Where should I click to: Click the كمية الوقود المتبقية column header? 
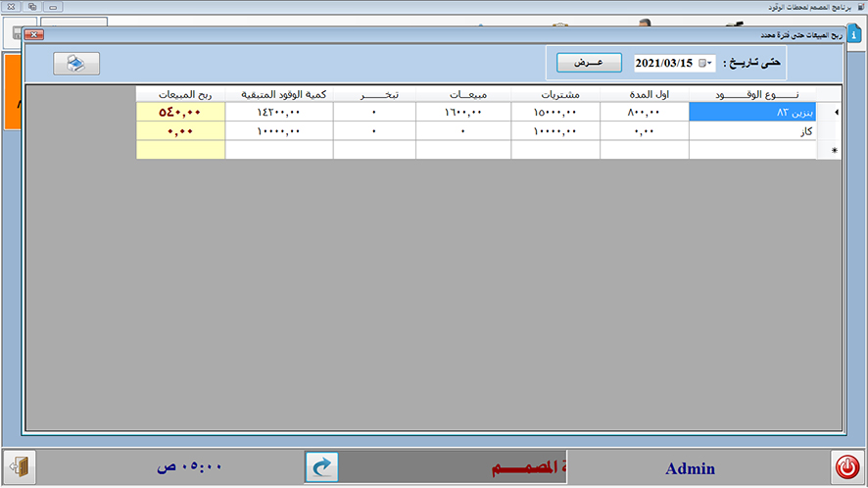(x=278, y=95)
